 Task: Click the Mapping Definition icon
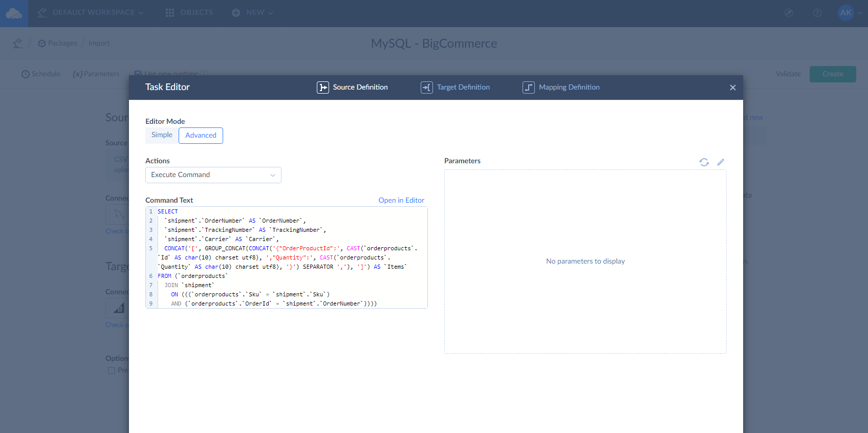tap(529, 88)
